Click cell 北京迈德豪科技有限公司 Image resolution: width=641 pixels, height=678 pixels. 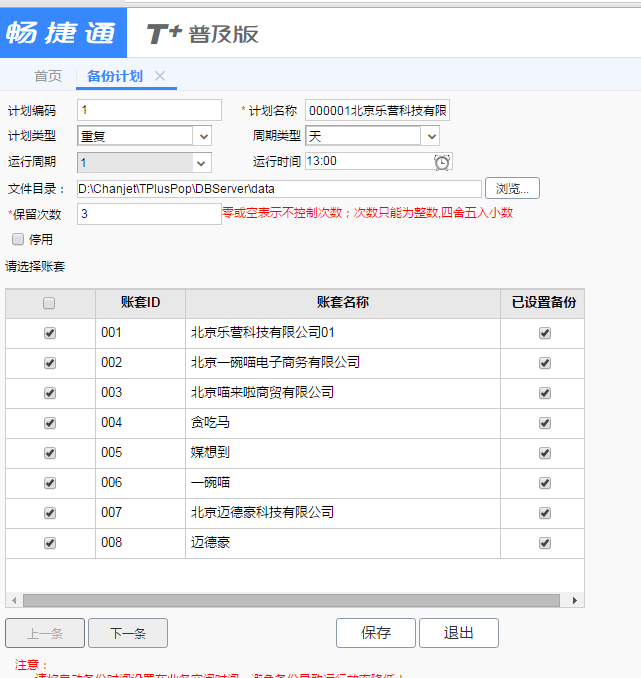343,513
